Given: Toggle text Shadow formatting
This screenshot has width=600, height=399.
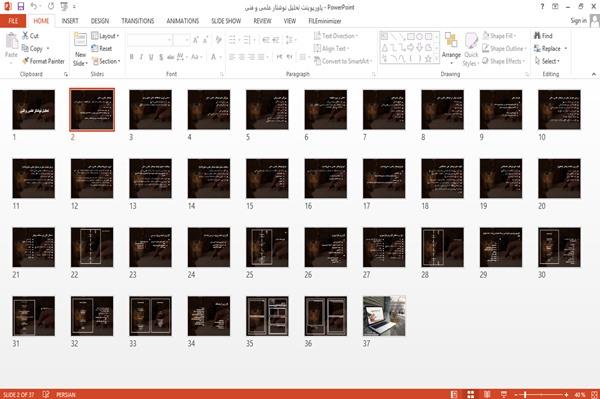Looking at the screenshot, I should pos(161,57).
